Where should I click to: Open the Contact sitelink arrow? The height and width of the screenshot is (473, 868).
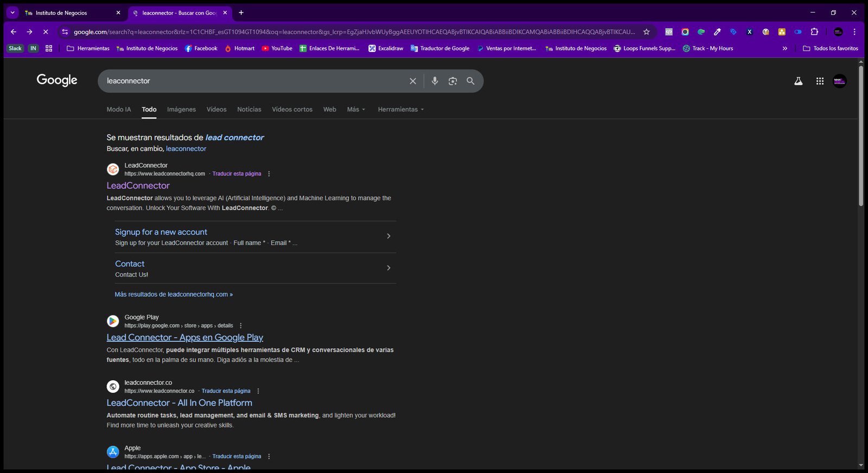pyautogui.click(x=388, y=268)
